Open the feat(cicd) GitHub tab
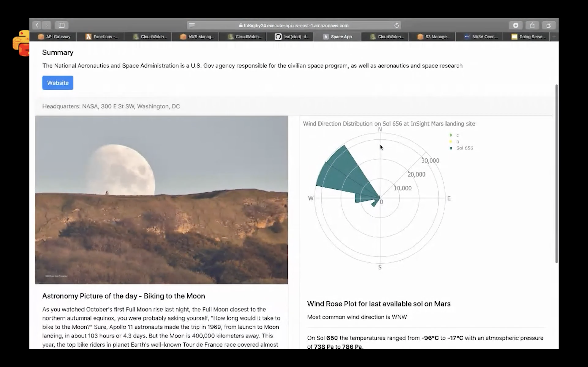Screen dimensions: 588x367 [292, 37]
